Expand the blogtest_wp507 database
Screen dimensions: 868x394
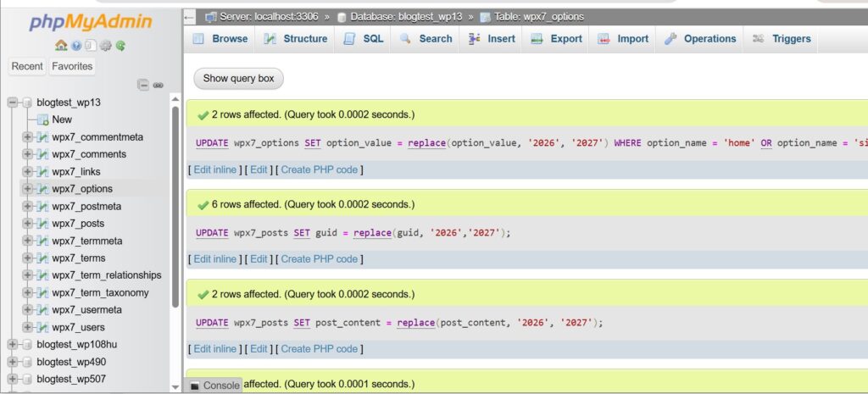[x=13, y=379]
